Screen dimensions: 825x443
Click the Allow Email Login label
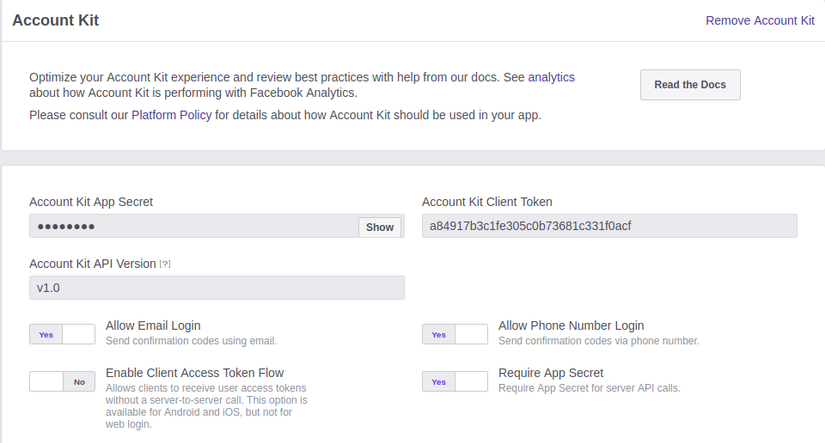(x=153, y=326)
